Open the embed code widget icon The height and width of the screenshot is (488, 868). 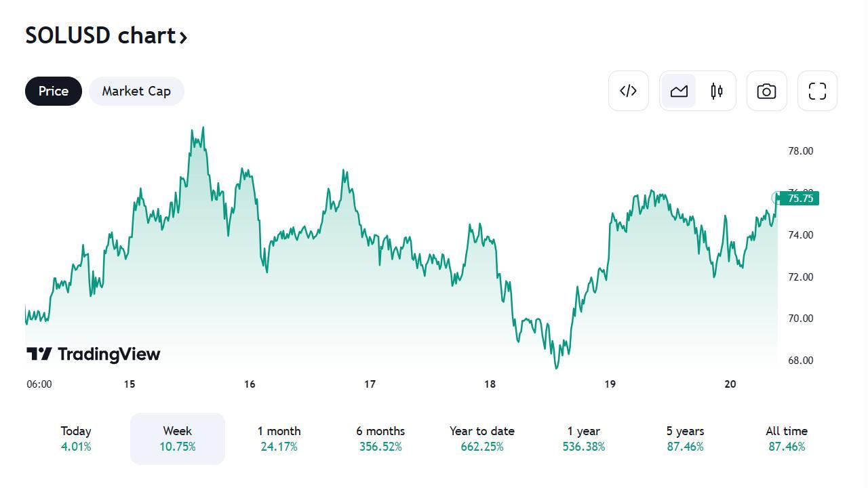(629, 91)
